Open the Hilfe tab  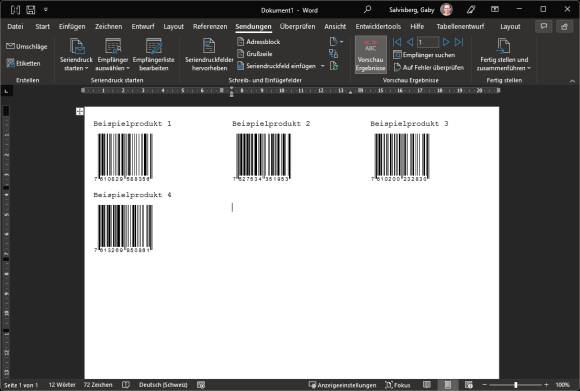click(417, 27)
